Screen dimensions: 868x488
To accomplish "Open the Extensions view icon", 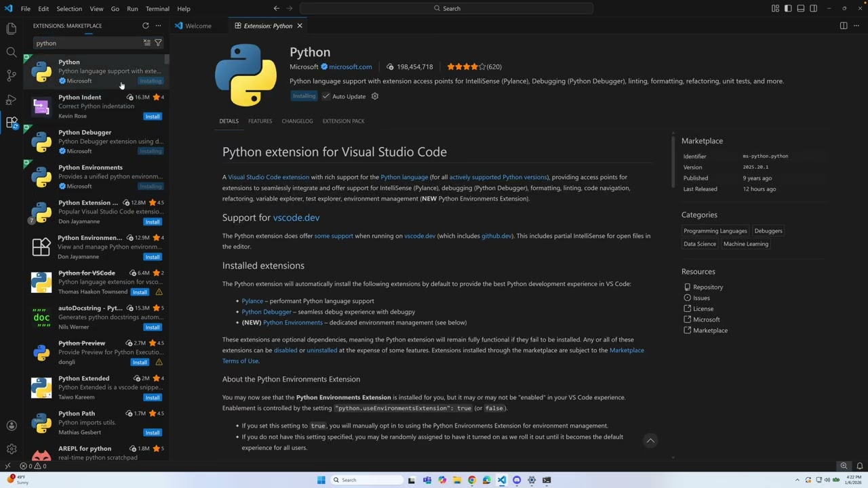I will [12, 123].
